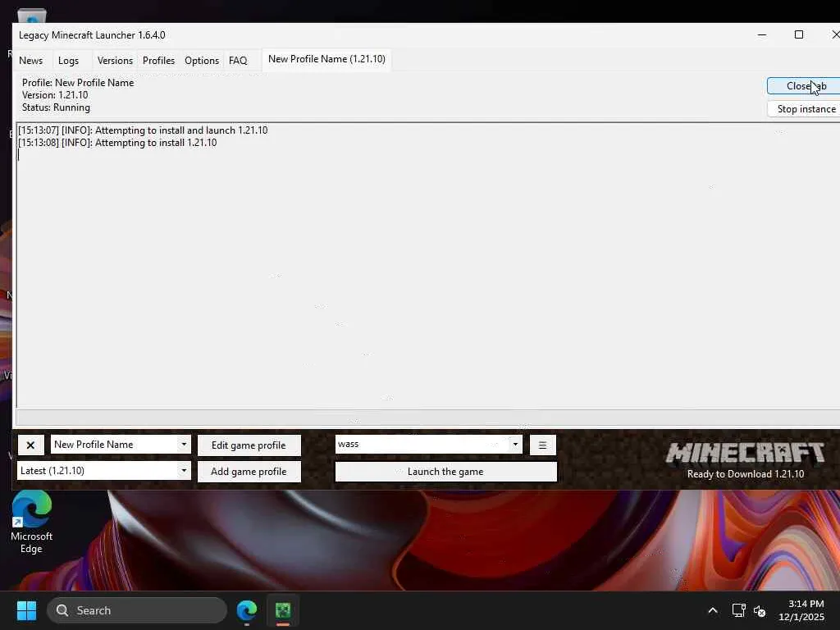The width and height of the screenshot is (840, 630).
Task: Open the Windows Start menu
Action: coord(26,610)
